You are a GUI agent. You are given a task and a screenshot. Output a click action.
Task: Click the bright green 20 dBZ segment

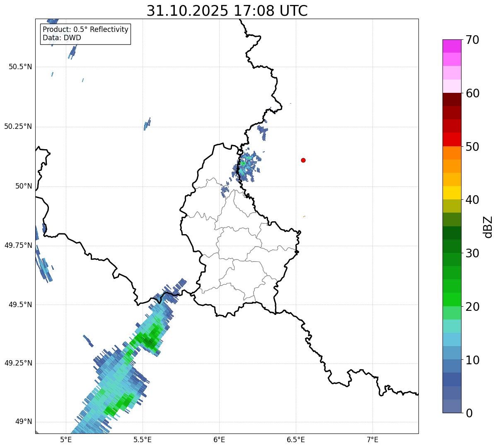(x=452, y=300)
